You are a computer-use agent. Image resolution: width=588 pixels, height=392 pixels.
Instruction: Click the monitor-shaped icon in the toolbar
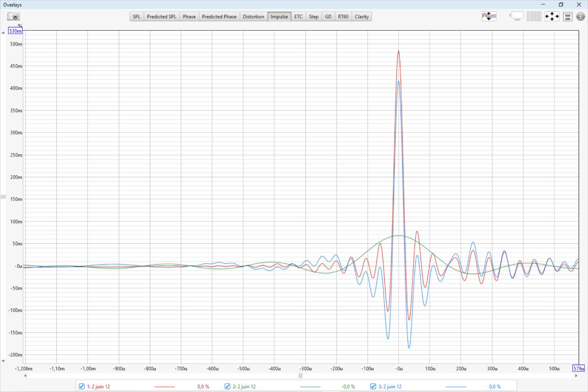(517, 16)
